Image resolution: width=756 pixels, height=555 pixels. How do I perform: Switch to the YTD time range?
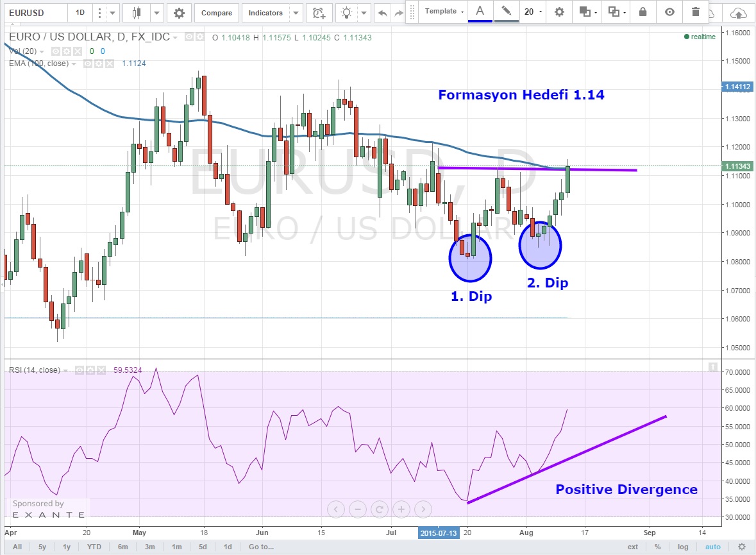[93, 547]
